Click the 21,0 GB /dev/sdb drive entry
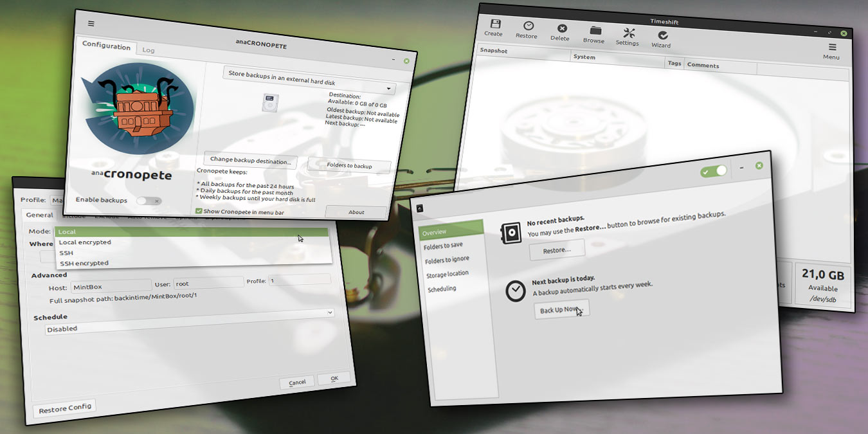The height and width of the screenshot is (434, 868). pos(824,284)
